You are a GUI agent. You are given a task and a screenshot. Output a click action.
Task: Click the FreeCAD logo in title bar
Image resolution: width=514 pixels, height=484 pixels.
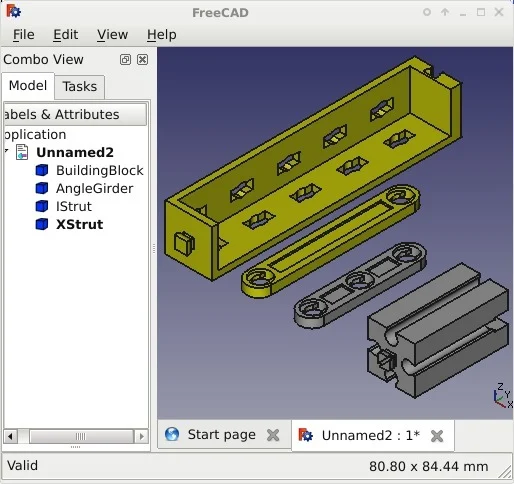pos(13,11)
